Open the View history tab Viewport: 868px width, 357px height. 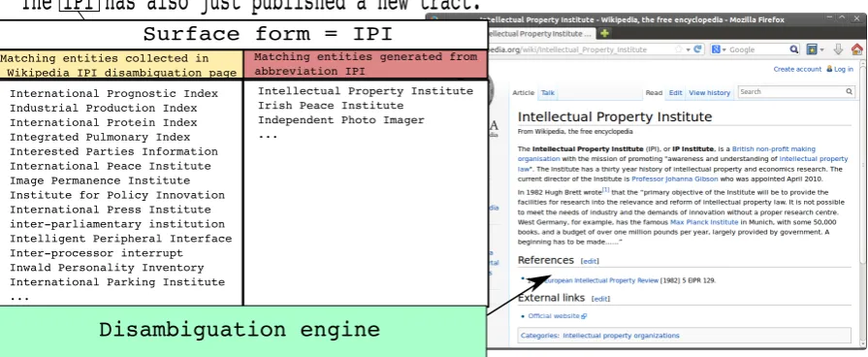(x=709, y=93)
